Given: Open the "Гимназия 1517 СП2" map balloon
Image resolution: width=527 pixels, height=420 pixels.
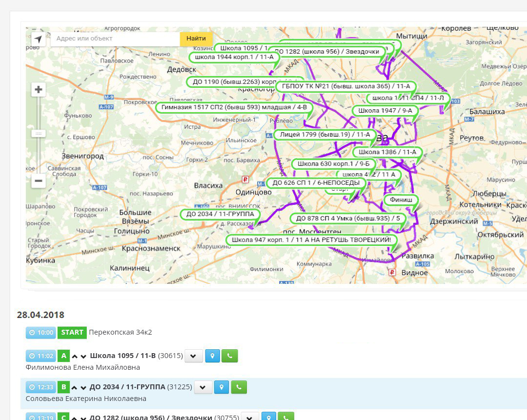Looking at the screenshot, I should [234, 107].
